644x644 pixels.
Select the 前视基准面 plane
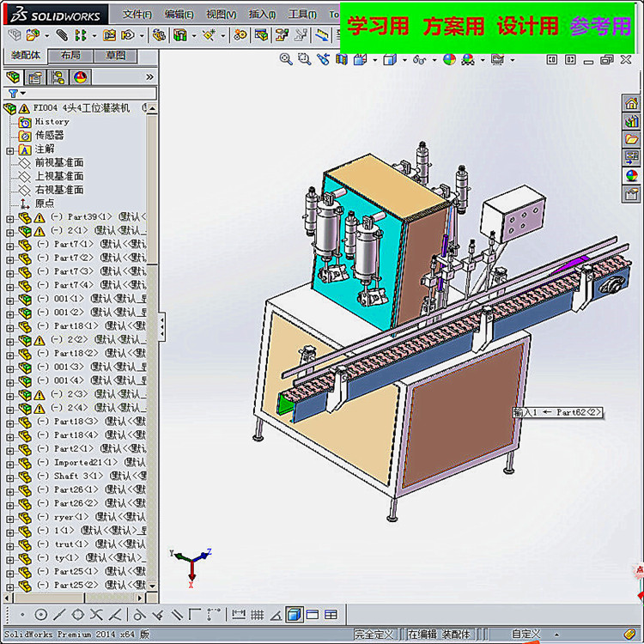click(59, 162)
